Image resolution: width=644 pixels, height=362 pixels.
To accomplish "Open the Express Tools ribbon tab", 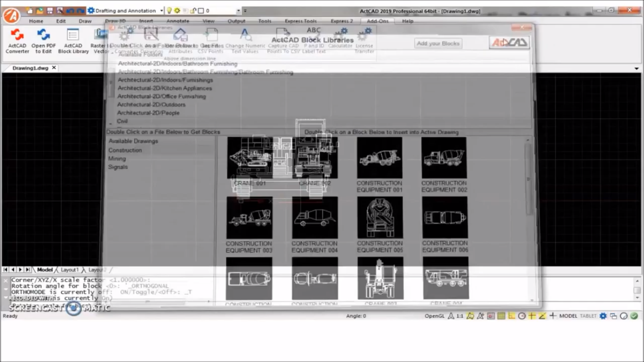I will click(x=301, y=21).
